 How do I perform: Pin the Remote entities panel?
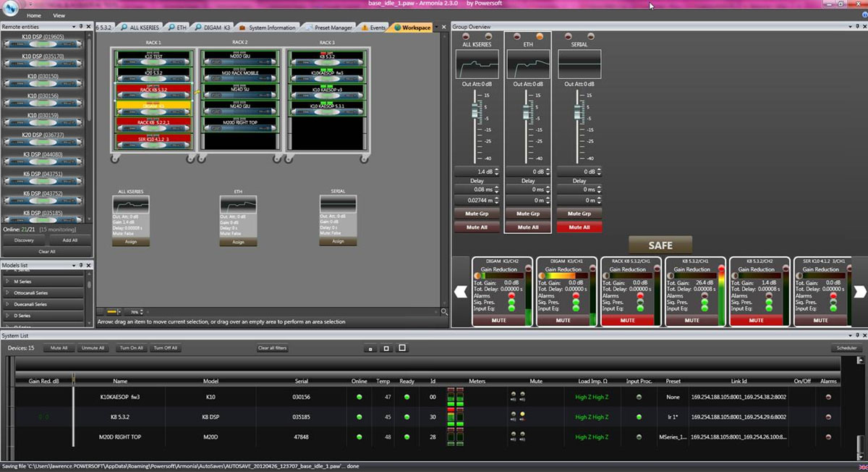point(80,26)
